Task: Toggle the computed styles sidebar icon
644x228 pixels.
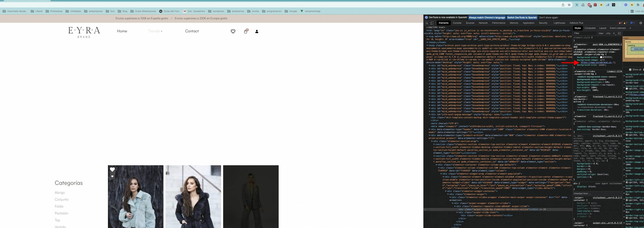Action: point(619,33)
